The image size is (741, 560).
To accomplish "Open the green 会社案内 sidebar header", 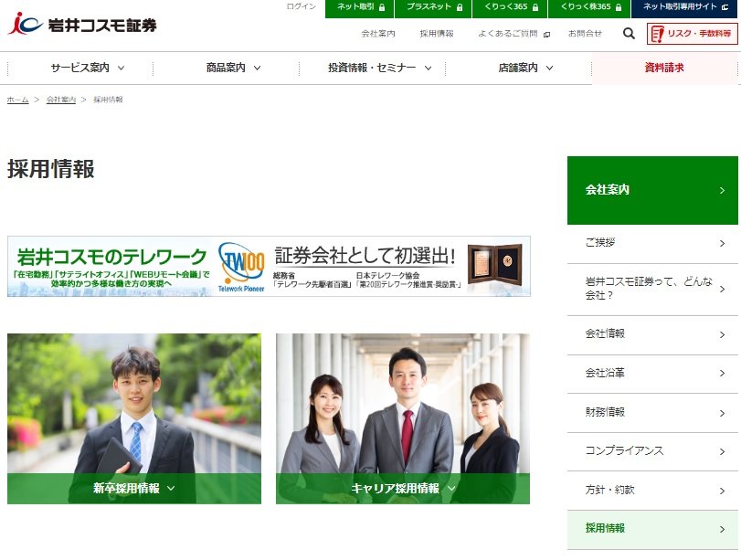I will [652, 190].
